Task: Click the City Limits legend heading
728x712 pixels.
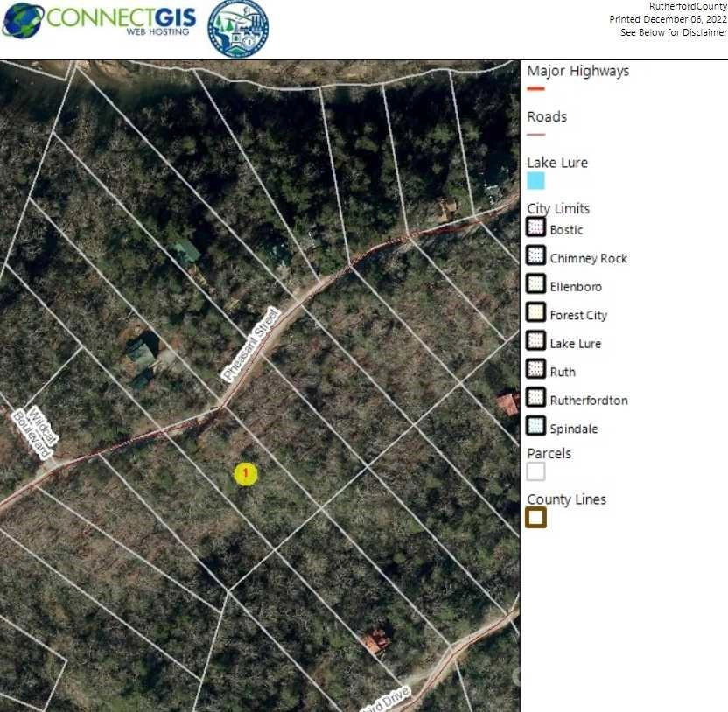Action: pos(558,208)
